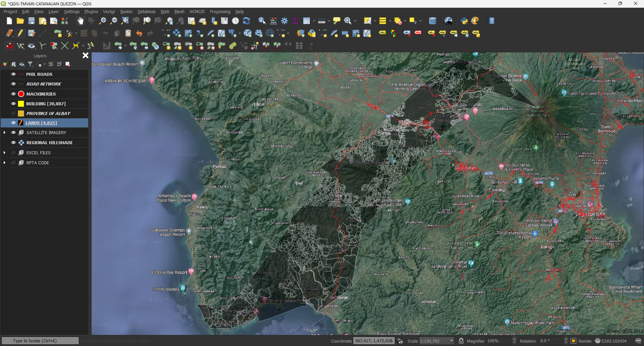Open select by location dropdown arrow
The width and height of the screenshot is (644, 346).
point(420,21)
